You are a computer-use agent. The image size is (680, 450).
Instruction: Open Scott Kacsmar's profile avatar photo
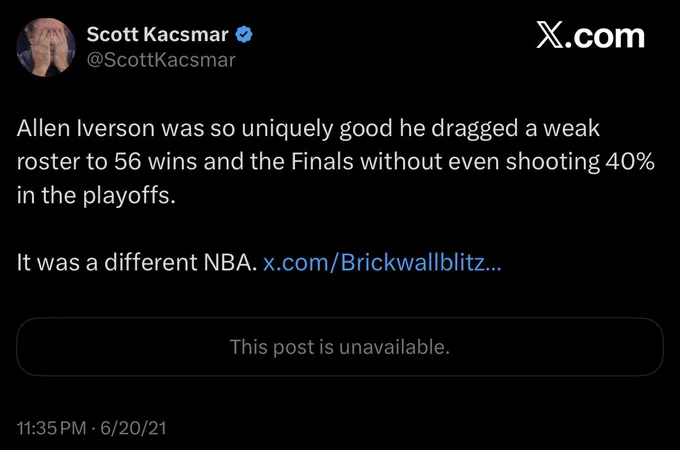pyautogui.click(x=46, y=47)
